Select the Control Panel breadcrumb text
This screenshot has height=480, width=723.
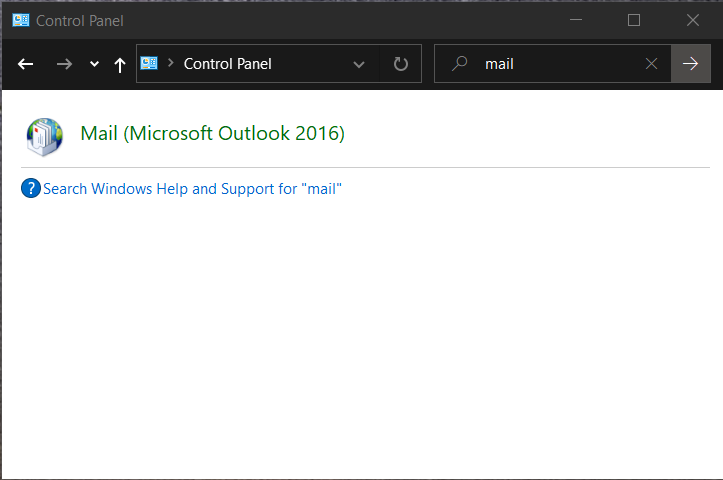(227, 63)
